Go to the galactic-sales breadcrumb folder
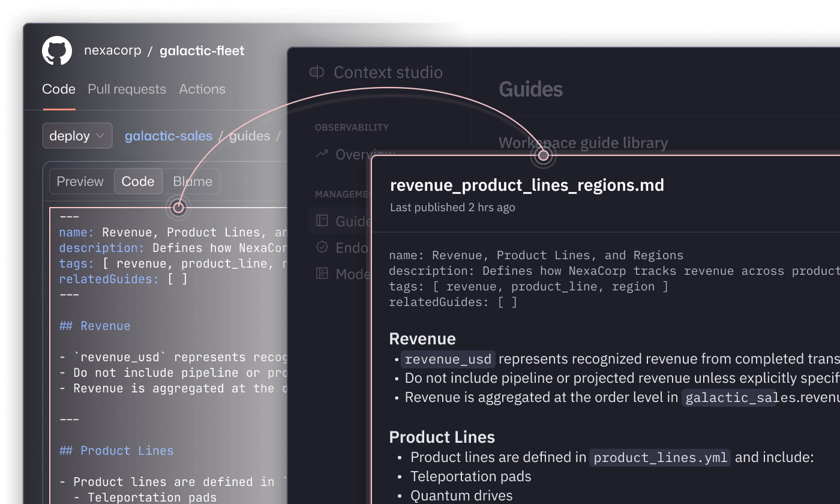The image size is (840, 504). click(169, 136)
